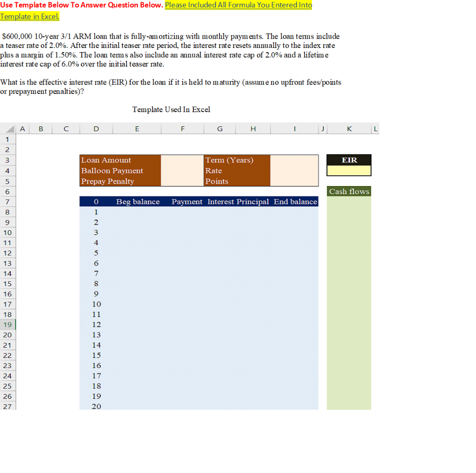Screen dimensions: 476x473
Task: Select column G header
Action: click(220, 129)
